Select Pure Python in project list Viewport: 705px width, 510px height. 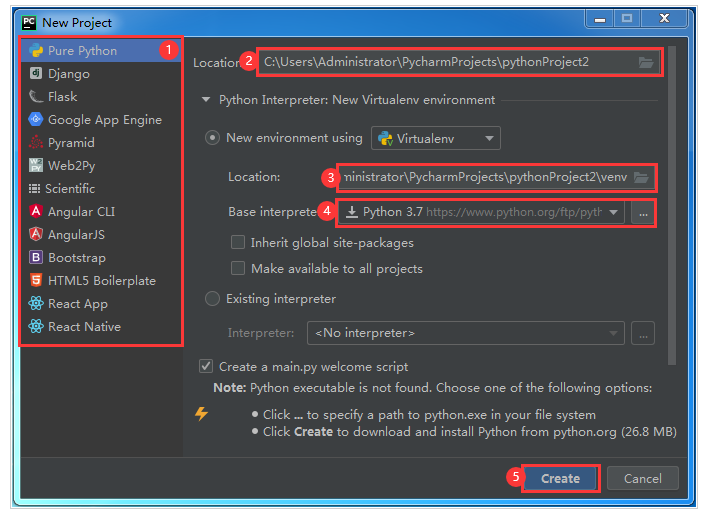coord(82,50)
